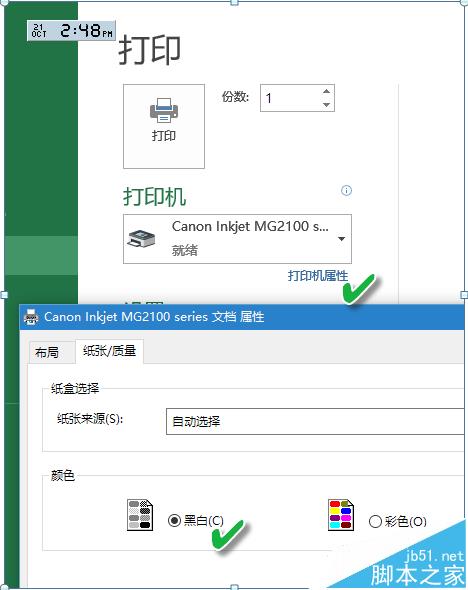Click the 份数 copies input field

297,98
